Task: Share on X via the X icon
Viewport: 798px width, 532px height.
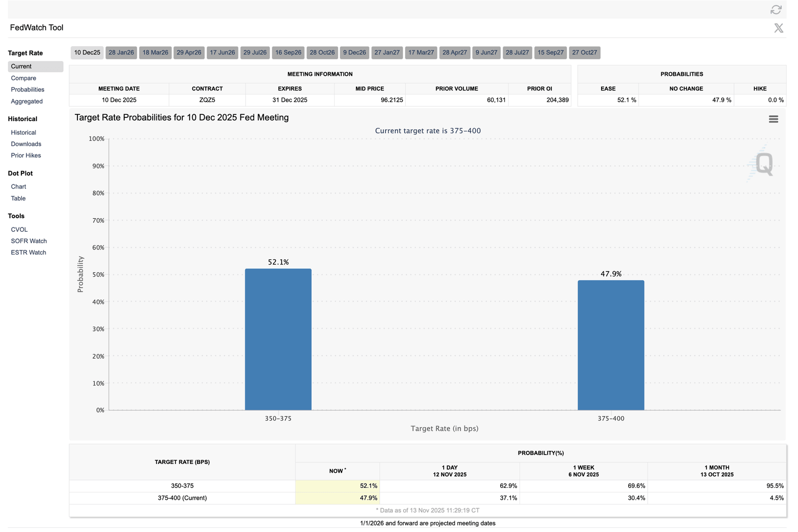Action: click(778, 28)
